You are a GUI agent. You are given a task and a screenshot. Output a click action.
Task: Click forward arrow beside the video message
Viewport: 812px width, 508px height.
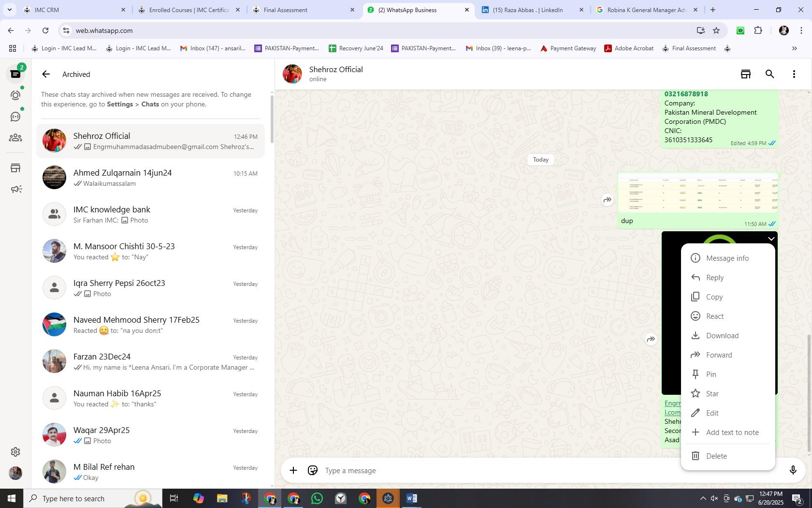651,339
